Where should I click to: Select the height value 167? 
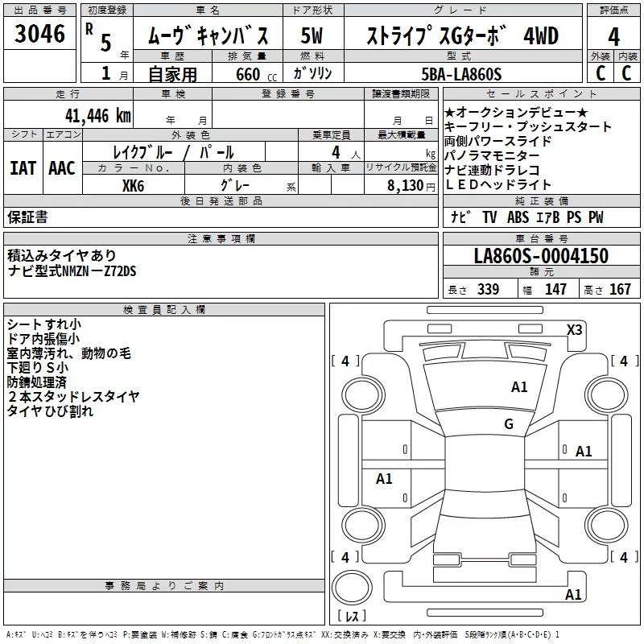pos(620,289)
